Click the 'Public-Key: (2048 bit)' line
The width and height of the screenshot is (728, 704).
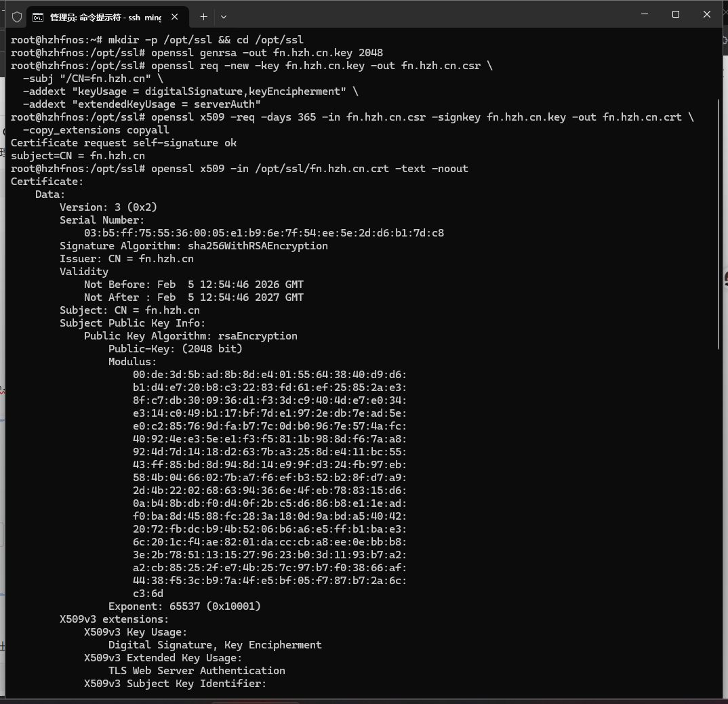coord(175,349)
